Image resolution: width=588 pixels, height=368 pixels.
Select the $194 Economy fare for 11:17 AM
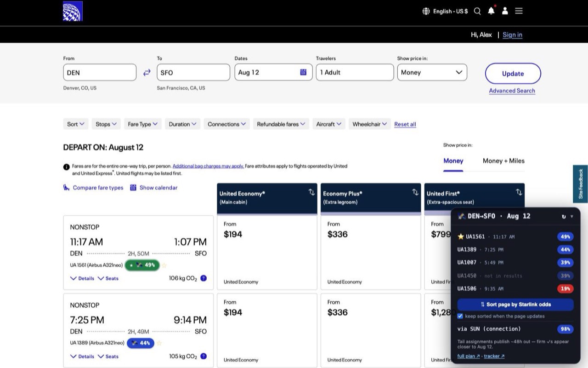tap(267, 253)
